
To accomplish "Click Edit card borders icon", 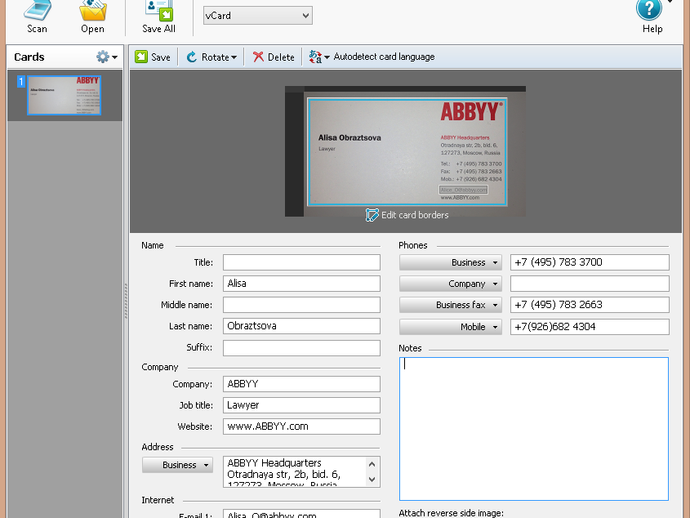I will pyautogui.click(x=372, y=215).
